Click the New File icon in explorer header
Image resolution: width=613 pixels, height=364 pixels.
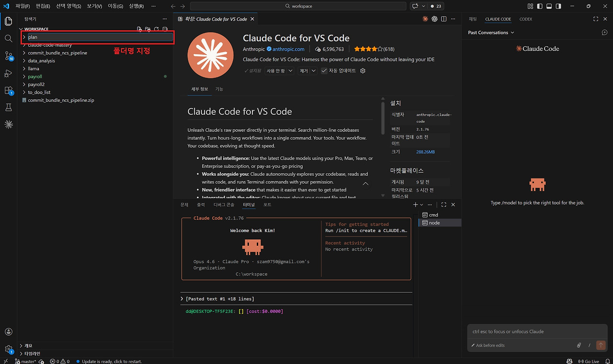point(139,29)
